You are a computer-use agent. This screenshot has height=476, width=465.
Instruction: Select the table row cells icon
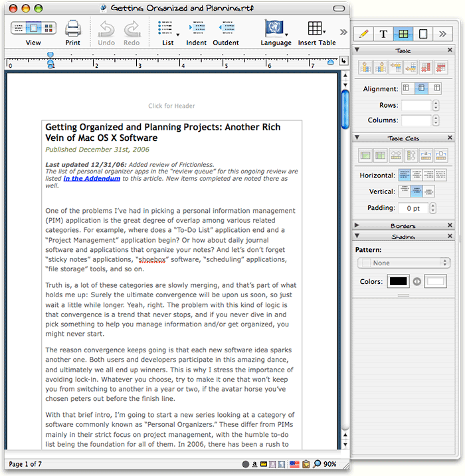[365, 156]
